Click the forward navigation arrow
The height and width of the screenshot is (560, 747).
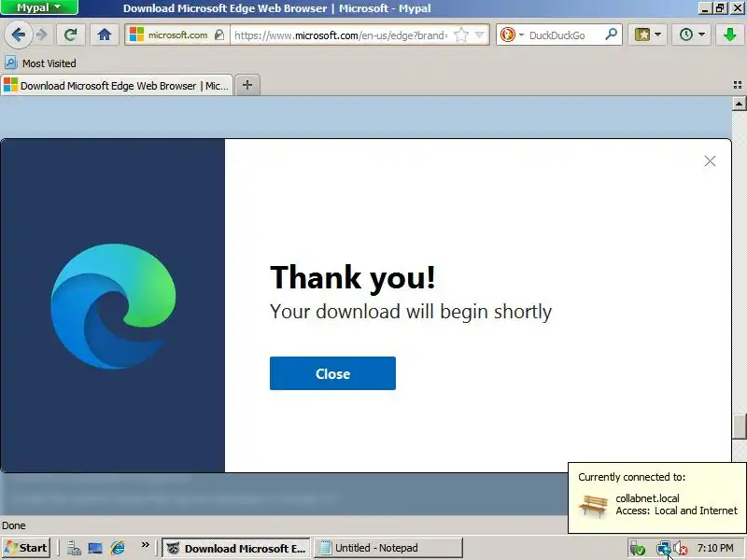point(42,35)
